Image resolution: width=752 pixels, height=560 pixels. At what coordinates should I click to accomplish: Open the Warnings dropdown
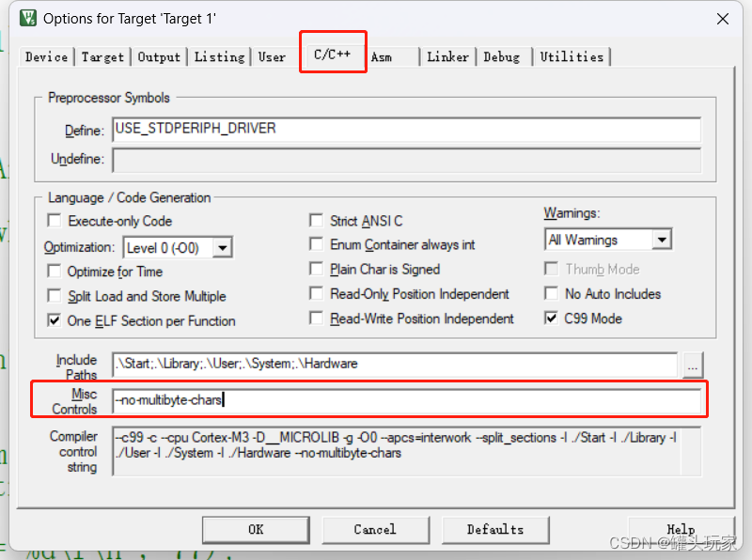point(662,239)
